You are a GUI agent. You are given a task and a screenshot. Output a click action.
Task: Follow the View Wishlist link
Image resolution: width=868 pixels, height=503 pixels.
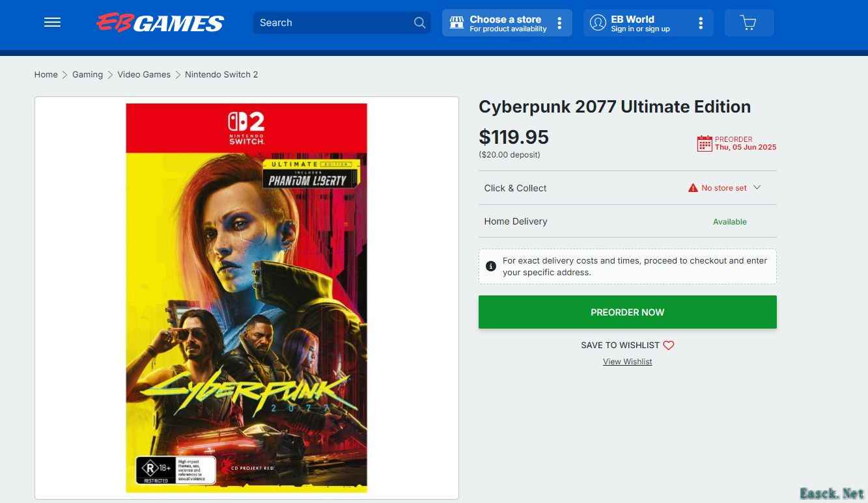click(627, 362)
